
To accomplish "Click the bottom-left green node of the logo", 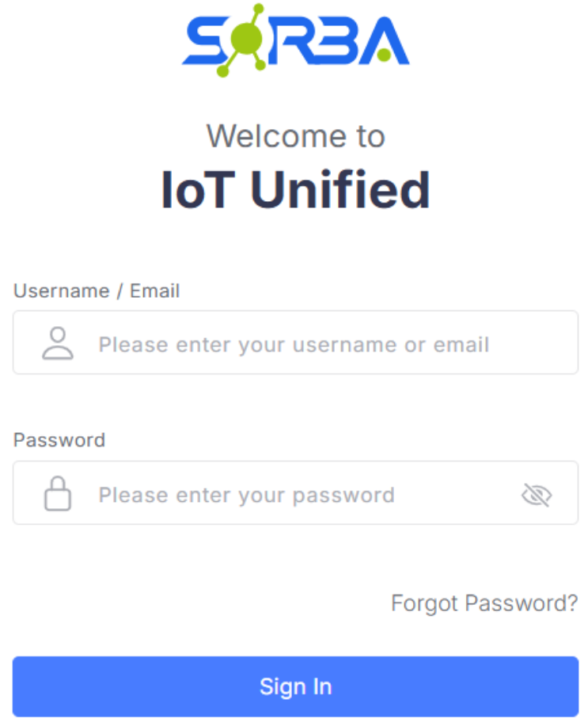I will tap(223, 71).
